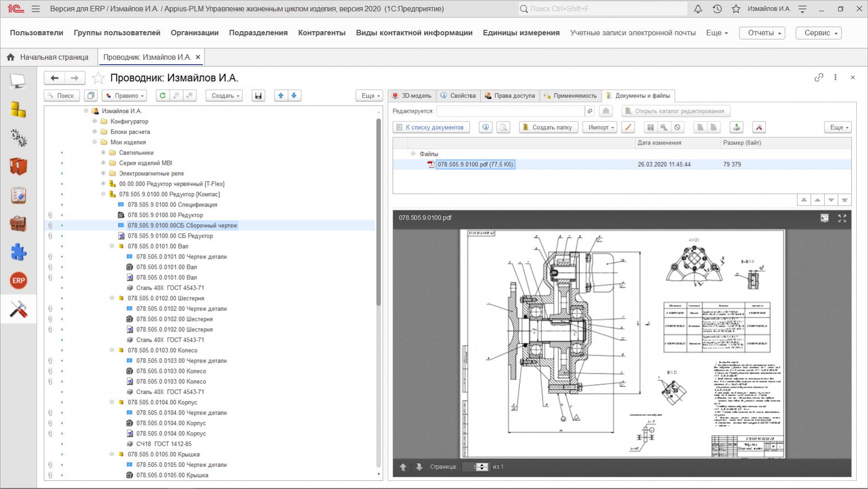This screenshot has height=489, width=868.
Task: Expand the Светильники folder
Action: pos(103,153)
